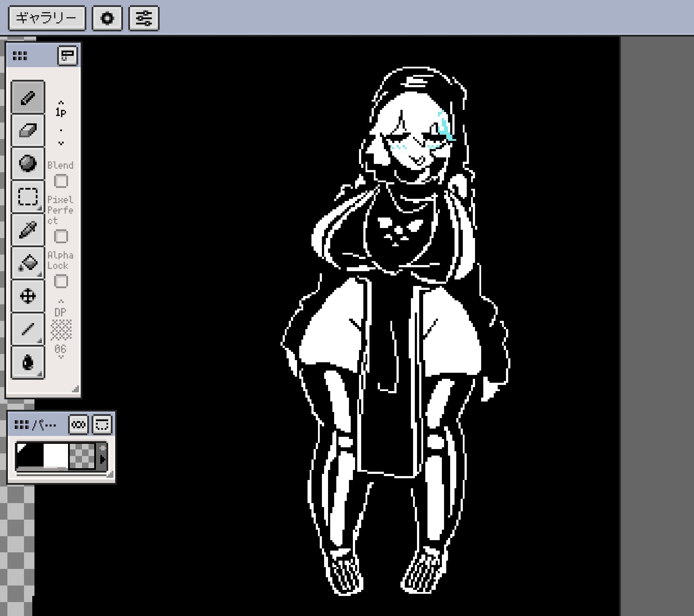Enable the Blend checkbox
The width and height of the screenshot is (694, 616).
pyautogui.click(x=61, y=181)
